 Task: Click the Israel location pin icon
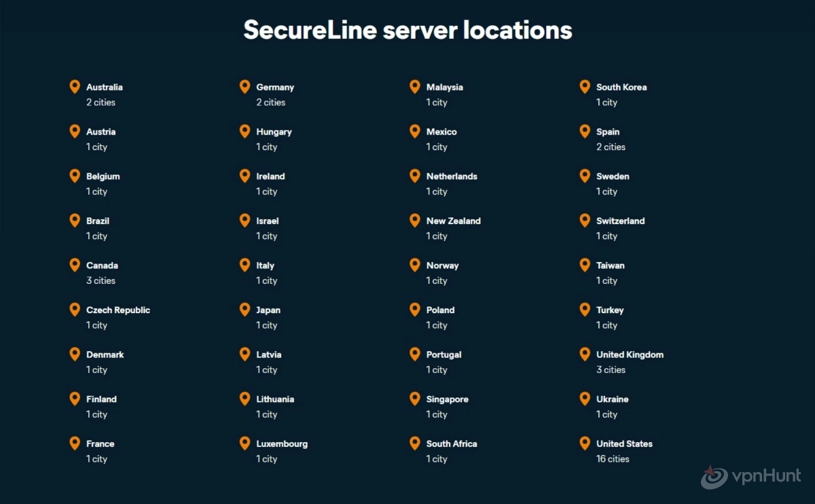(244, 221)
